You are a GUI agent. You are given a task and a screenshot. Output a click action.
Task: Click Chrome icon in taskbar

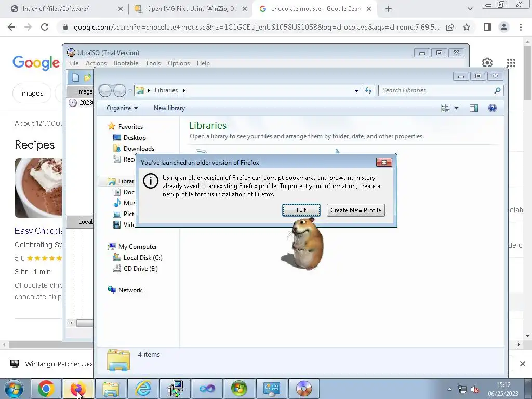point(46,389)
